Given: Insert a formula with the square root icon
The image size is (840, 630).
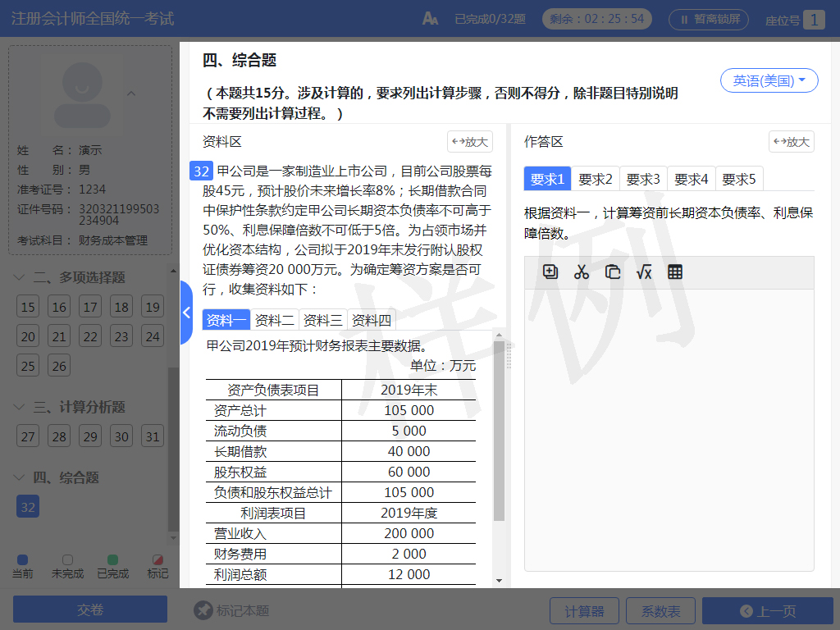Looking at the screenshot, I should (644, 272).
